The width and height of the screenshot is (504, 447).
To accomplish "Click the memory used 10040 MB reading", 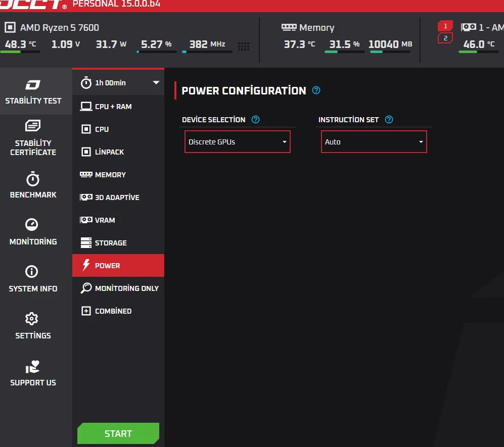I will pos(390,44).
